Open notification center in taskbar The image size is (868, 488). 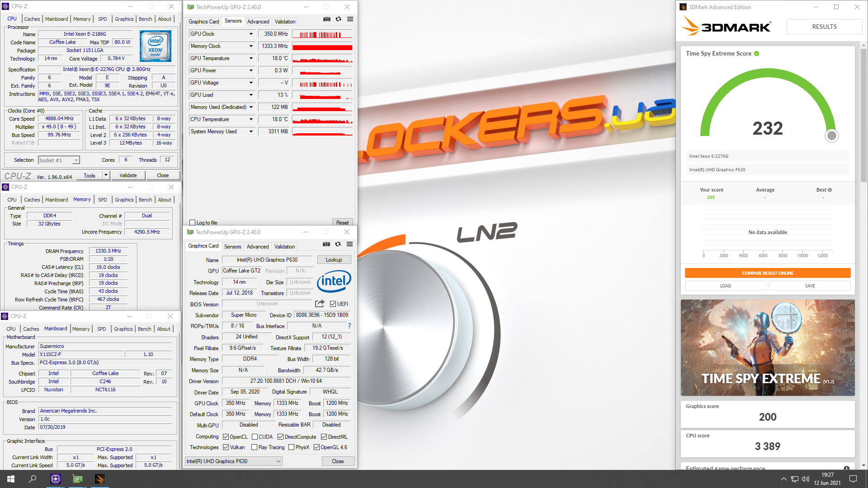coord(853,479)
